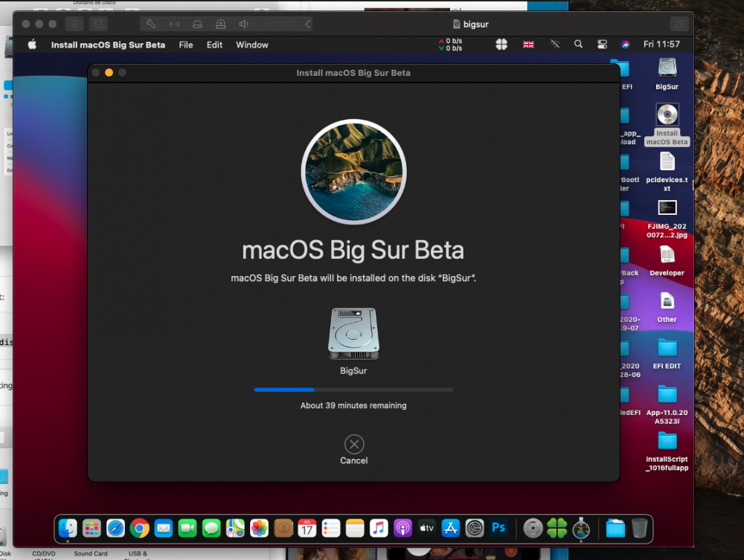Open Photos from the dock
The width and height of the screenshot is (744, 560).
(259, 528)
